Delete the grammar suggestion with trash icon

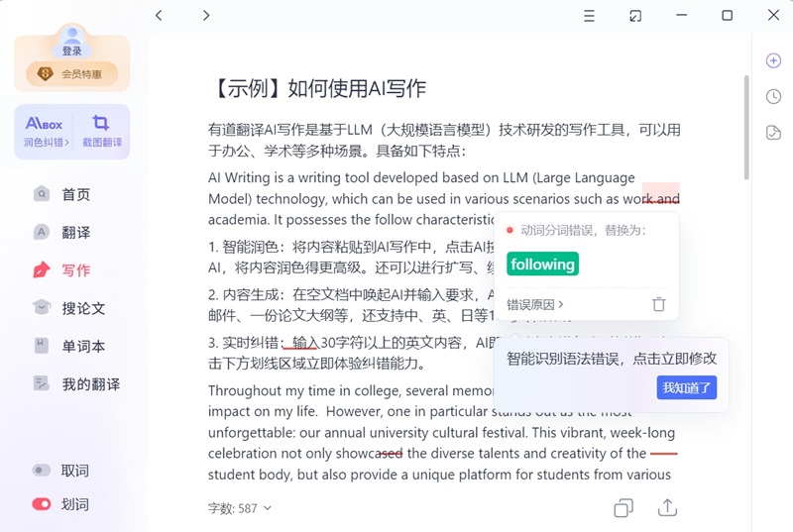658,304
